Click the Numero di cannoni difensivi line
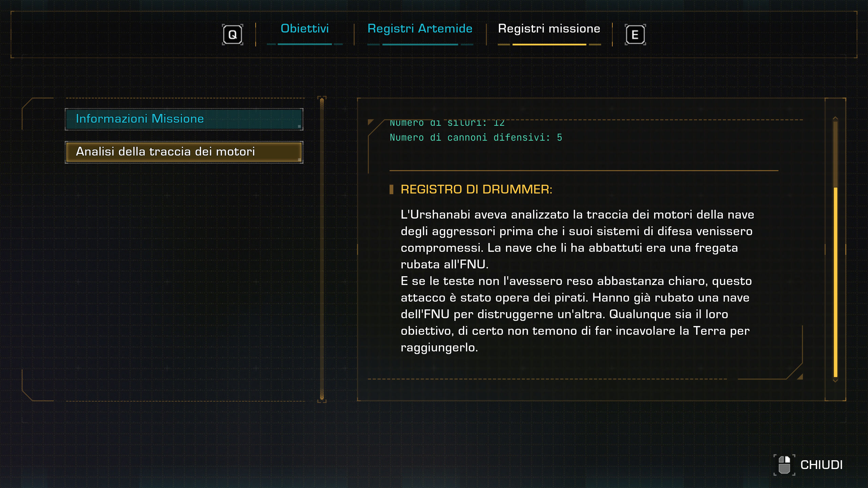 click(476, 138)
